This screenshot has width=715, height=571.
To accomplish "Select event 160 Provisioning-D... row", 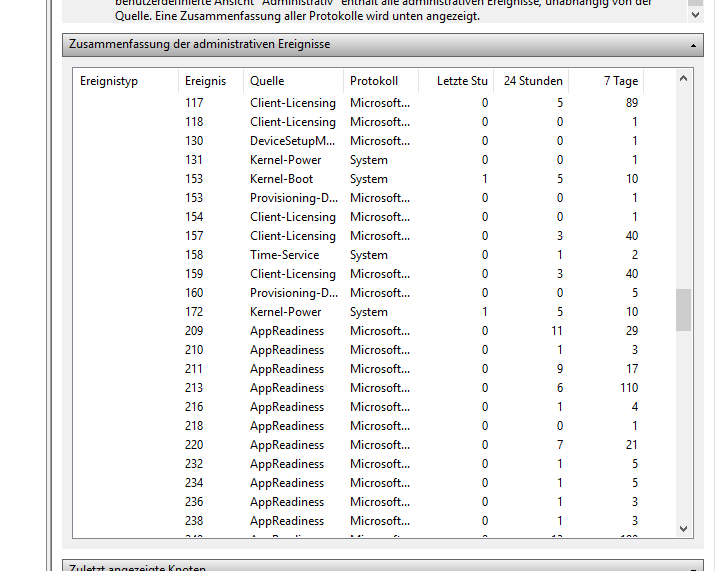I will pos(358,293).
